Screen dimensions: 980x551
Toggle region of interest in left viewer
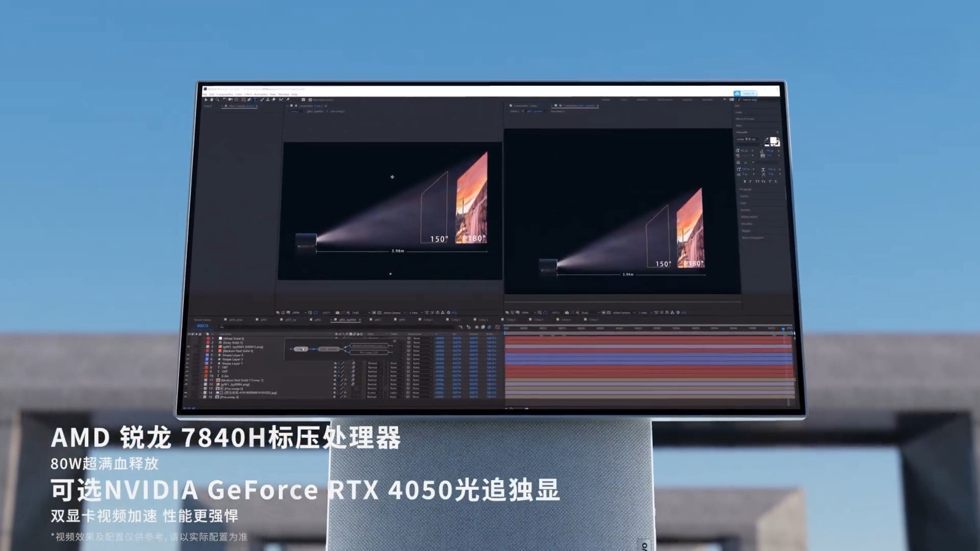[374, 313]
